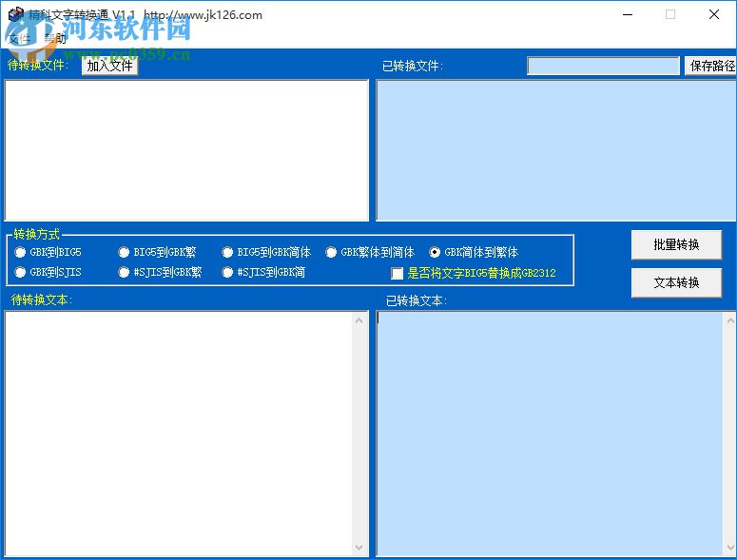Click the down arrow of 已转换文本 scrollbar
The image size is (737, 560).
point(730,548)
